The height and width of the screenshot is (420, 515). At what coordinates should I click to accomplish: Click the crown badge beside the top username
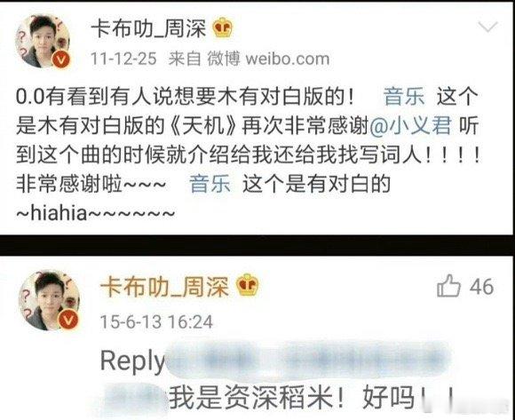coord(222,28)
